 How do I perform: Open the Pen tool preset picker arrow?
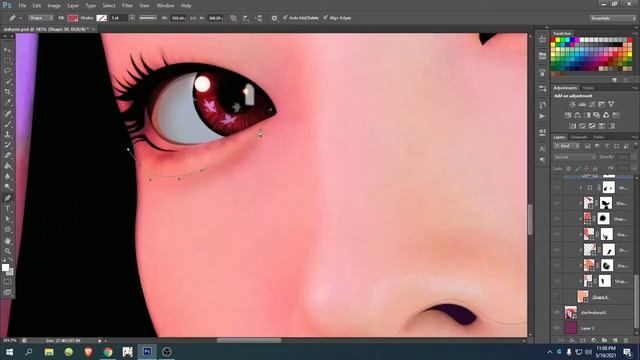[x=20, y=18]
